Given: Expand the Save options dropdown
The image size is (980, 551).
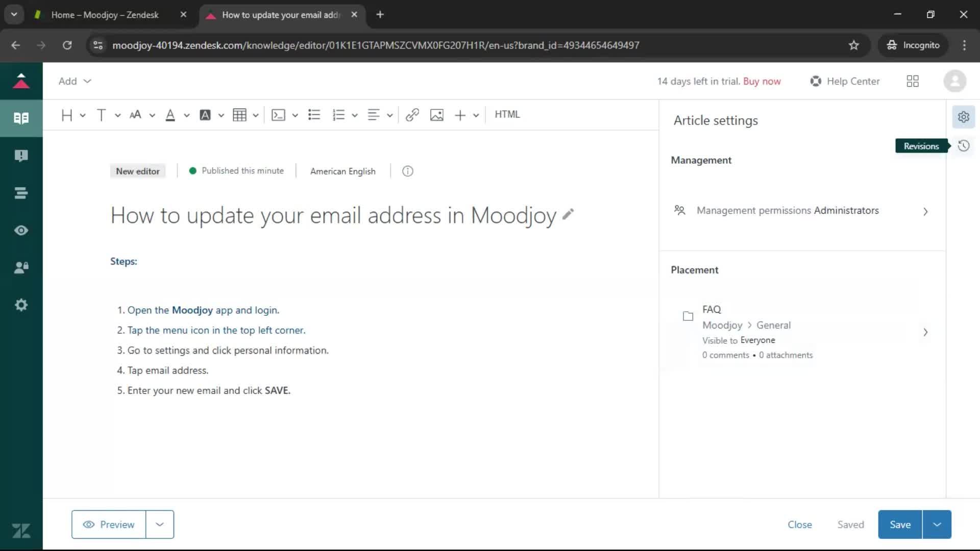Looking at the screenshot, I should [x=937, y=524].
